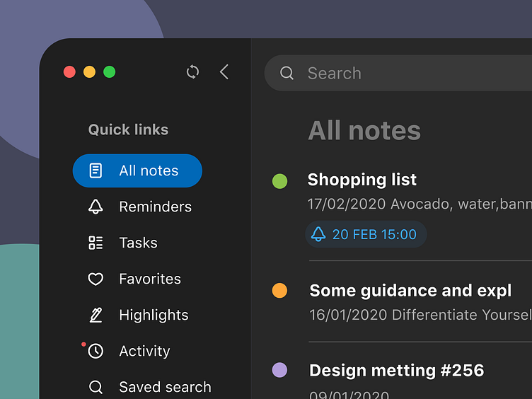The height and width of the screenshot is (399, 532).
Task: Go to Saved search list
Action: pos(165,387)
